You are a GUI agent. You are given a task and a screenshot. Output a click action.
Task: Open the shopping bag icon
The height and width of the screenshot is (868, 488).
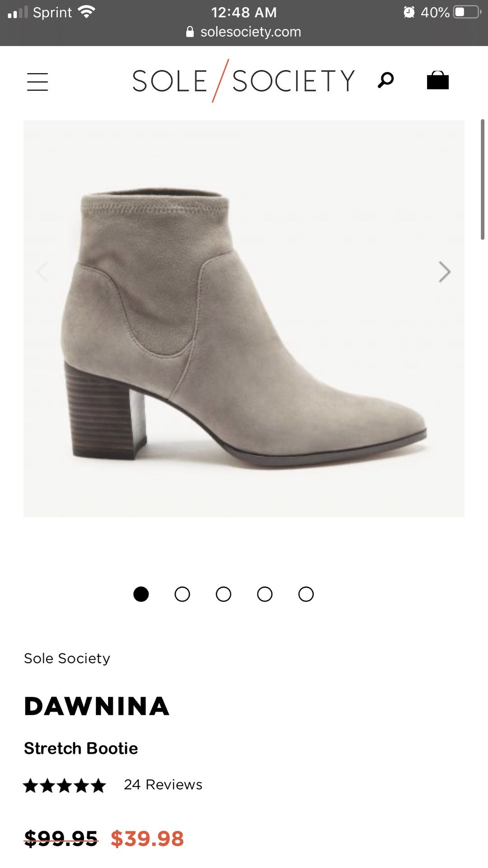pos(438,80)
